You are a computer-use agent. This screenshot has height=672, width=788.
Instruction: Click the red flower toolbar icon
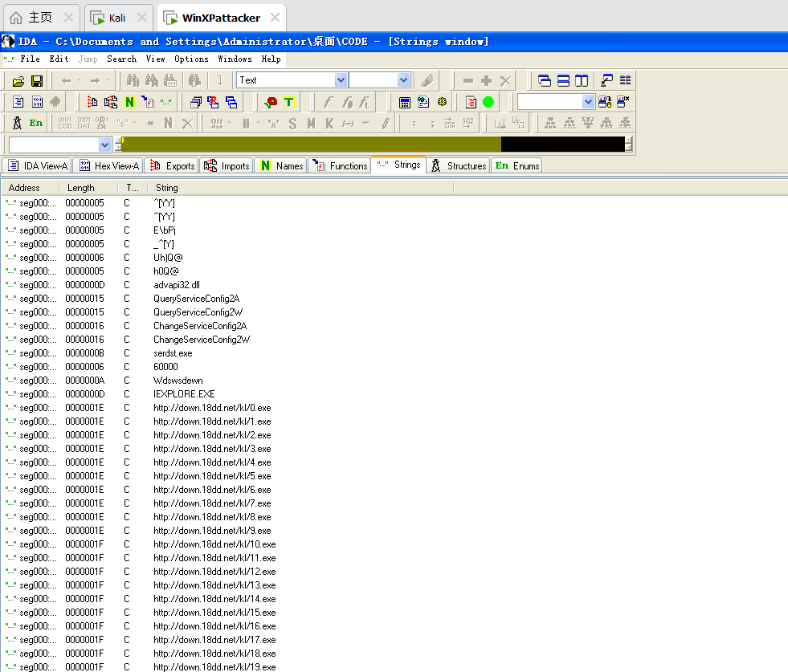(271, 102)
